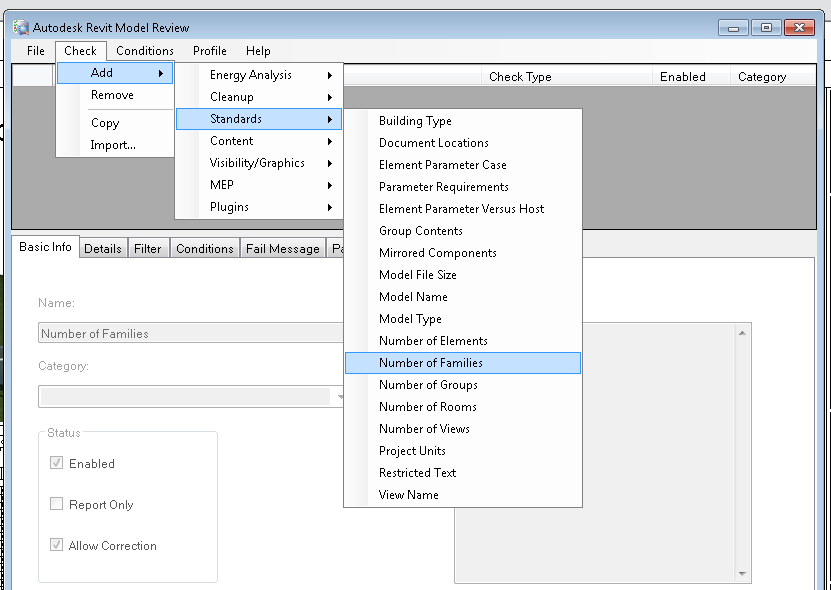Add the Number of Elements check
Image resolution: width=831 pixels, height=590 pixels.
(x=463, y=341)
